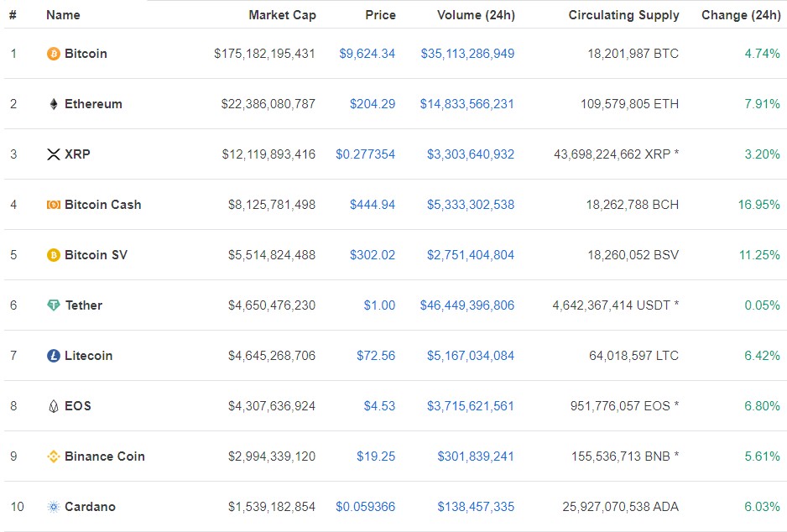Open the Cardano name link
This screenshot has height=532, width=787.
click(x=91, y=506)
